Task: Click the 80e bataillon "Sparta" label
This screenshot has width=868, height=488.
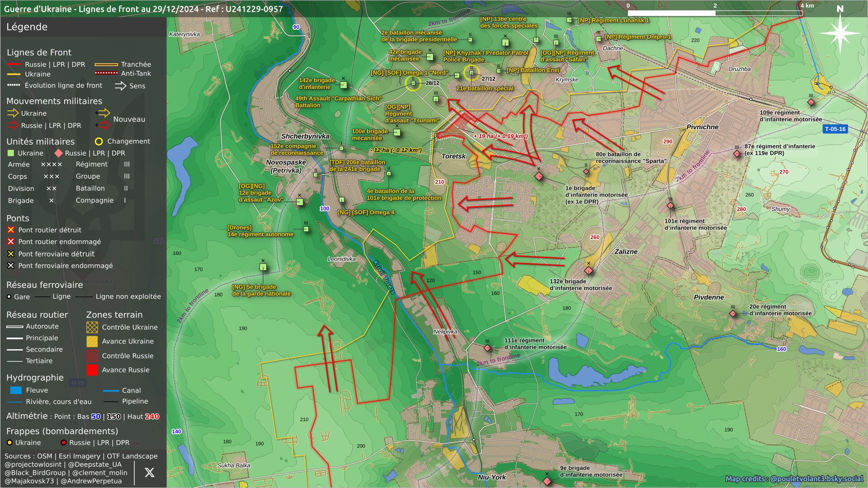Action: click(631, 158)
